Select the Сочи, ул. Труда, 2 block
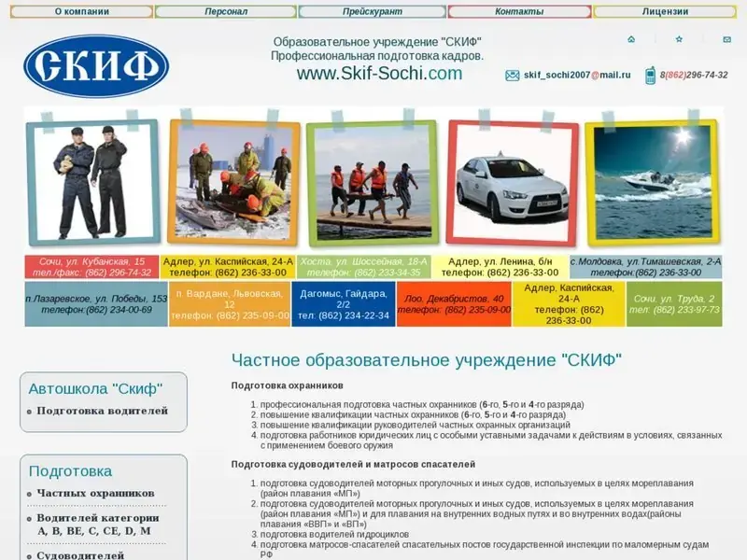This screenshot has width=747, height=560. click(674, 304)
